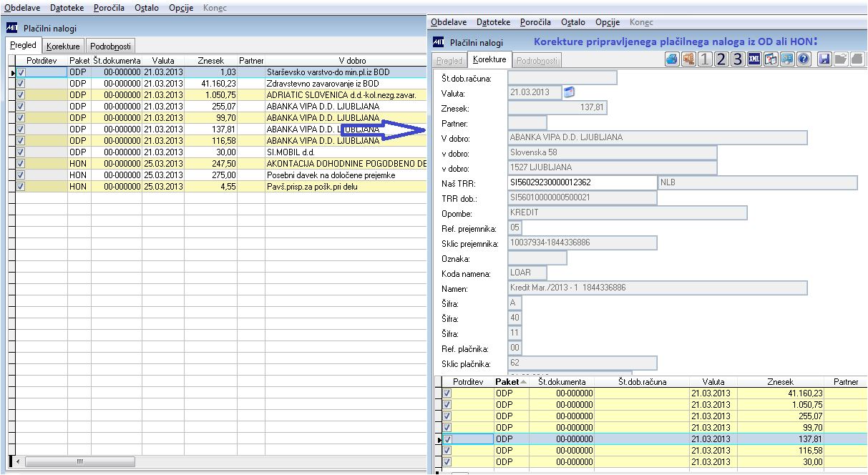Screen dimensions: 868x475
Task: Open the calendar picker next to Valuta
Action: click(570, 92)
